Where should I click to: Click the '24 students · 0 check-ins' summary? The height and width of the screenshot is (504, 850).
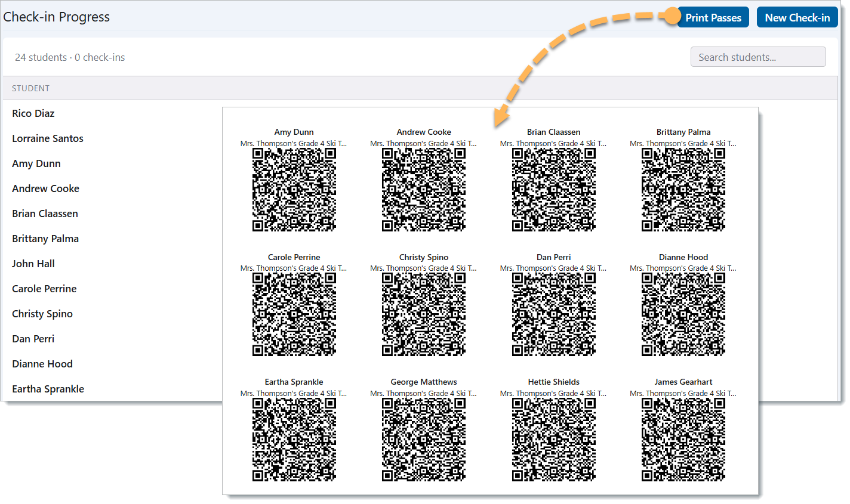point(70,57)
